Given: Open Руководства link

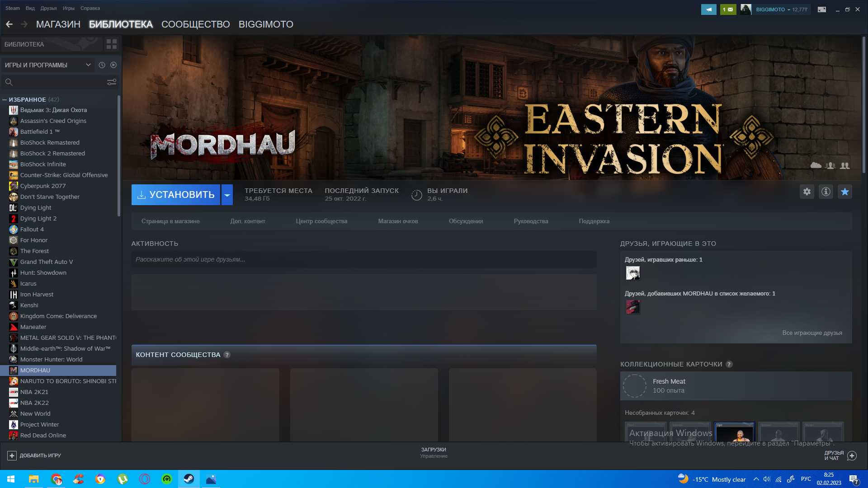Looking at the screenshot, I should [531, 221].
